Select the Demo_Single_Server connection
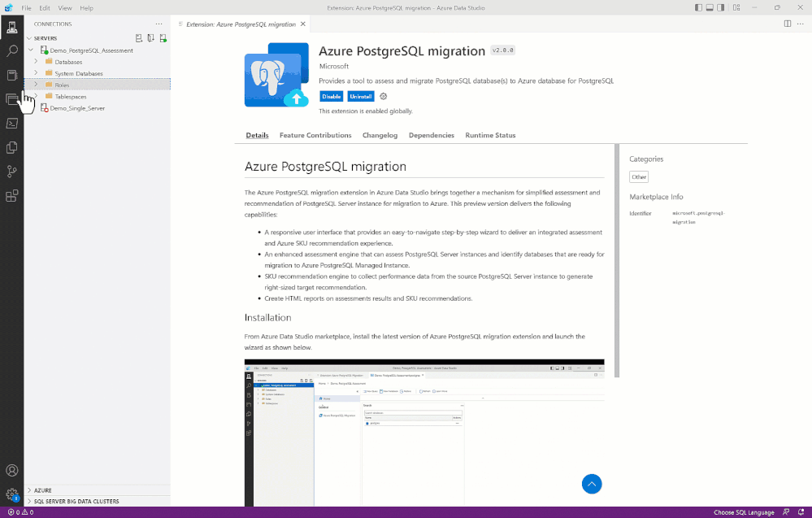 coord(77,107)
